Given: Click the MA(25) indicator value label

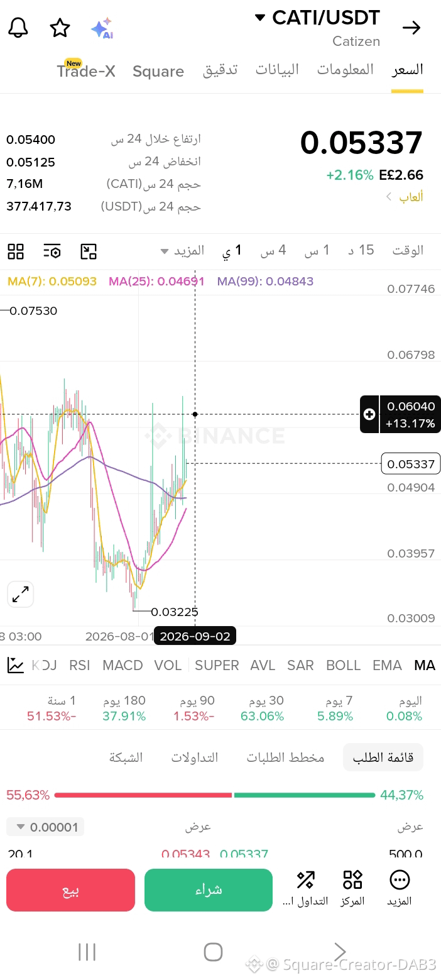Looking at the screenshot, I should tap(156, 282).
